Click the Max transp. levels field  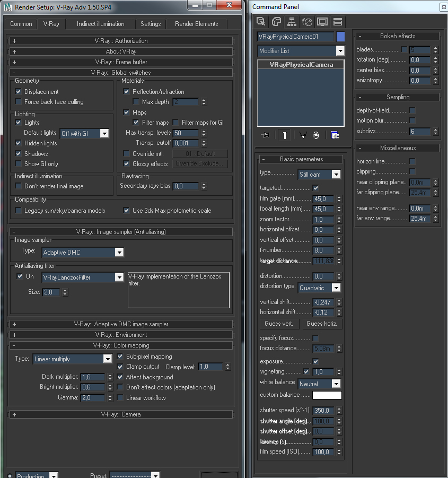click(186, 133)
